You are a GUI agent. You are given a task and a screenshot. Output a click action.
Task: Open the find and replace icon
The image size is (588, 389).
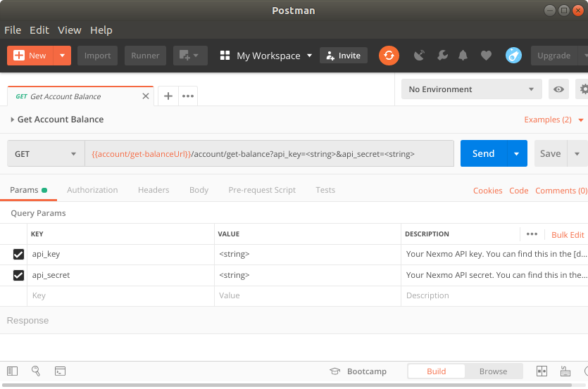pos(36,371)
